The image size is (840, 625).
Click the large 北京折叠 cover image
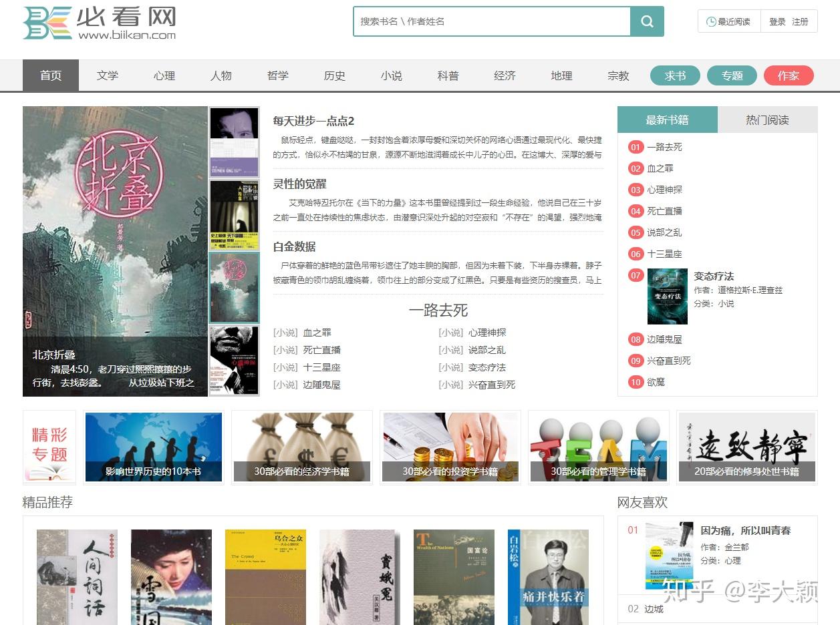coord(115,251)
